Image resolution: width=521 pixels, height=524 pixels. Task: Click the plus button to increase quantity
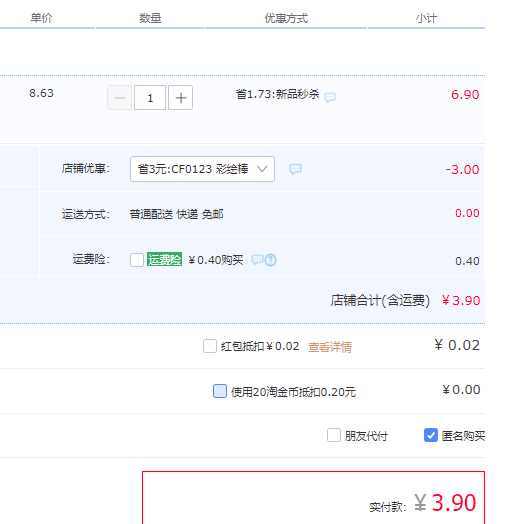click(180, 98)
